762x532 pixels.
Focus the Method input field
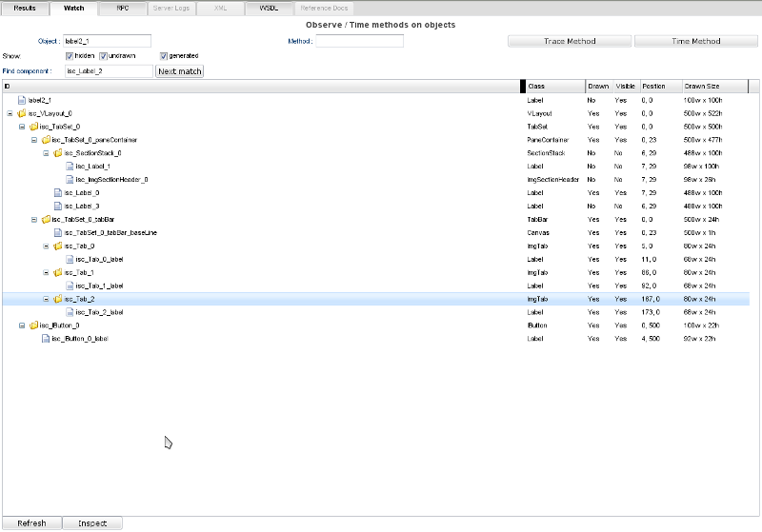pos(359,42)
